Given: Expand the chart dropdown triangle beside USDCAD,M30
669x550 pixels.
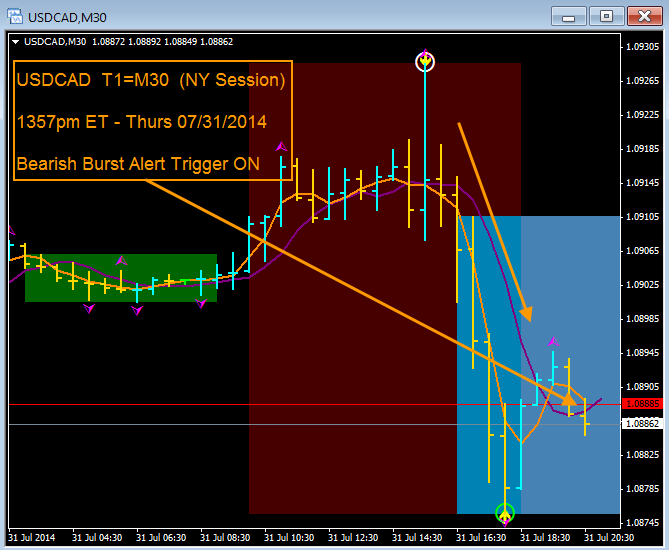Looking at the screenshot, I should (x=16, y=42).
